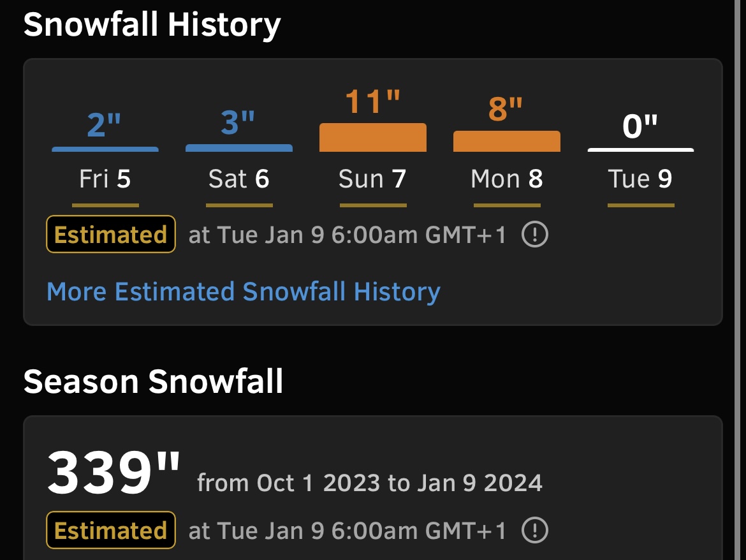Select the Mon 8 day column
Image resolution: width=746 pixels, height=560 pixels.
(507, 151)
